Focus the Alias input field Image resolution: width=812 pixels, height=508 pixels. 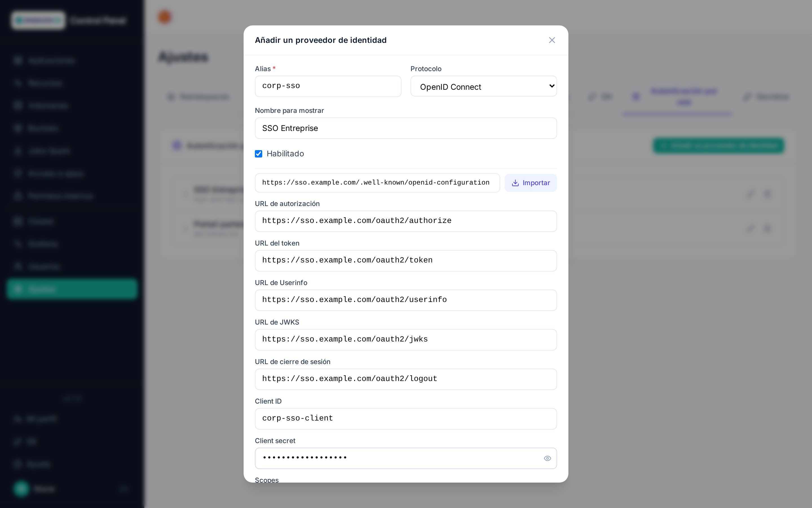328,86
